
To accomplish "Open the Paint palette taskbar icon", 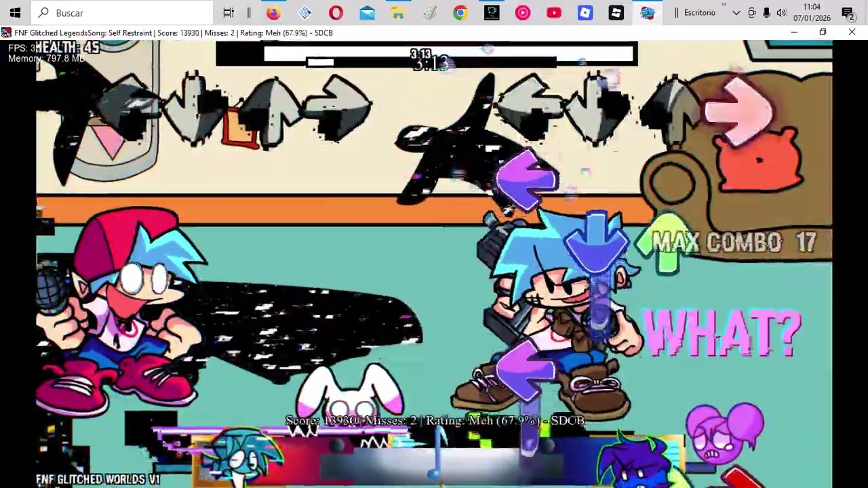I will click(429, 12).
